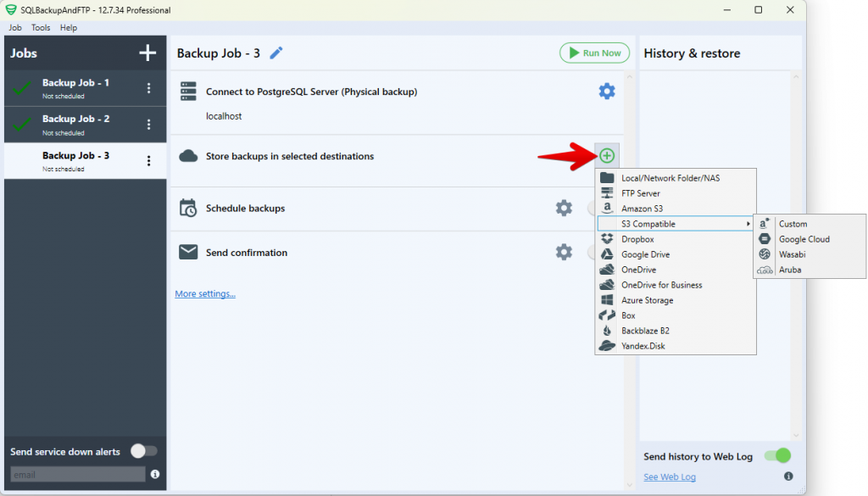Maximize the SQLBackupAndFTP window
The width and height of the screenshot is (868, 496).
759,10
